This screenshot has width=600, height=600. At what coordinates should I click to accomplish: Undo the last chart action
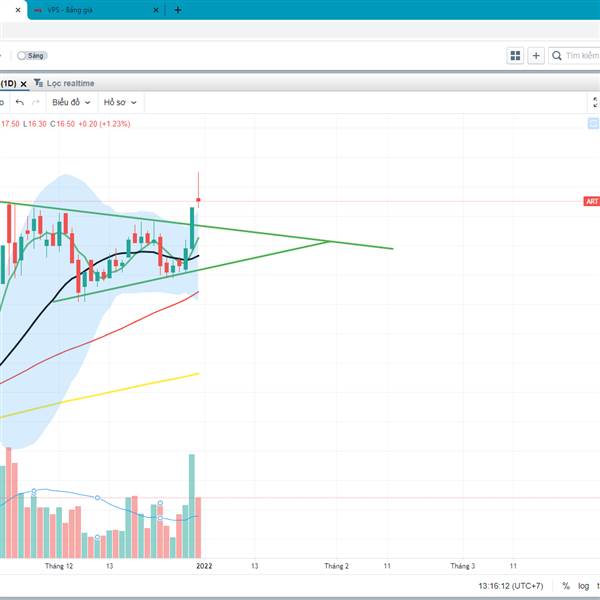pos(20,102)
